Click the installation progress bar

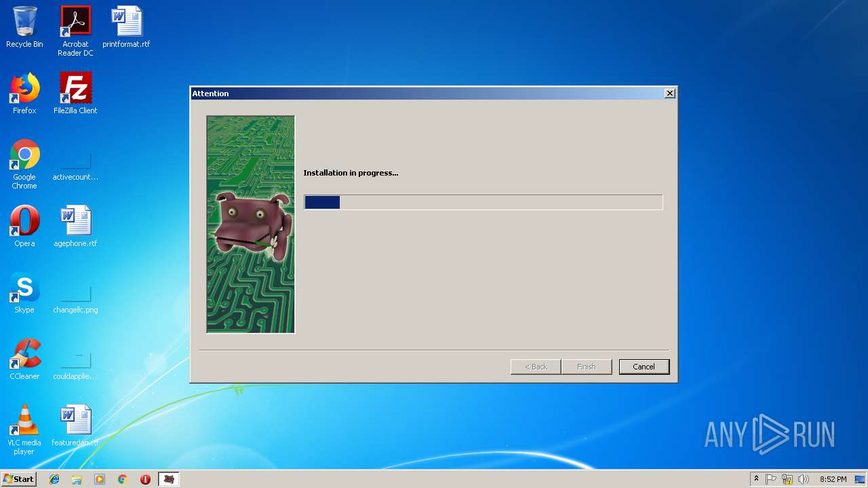click(484, 202)
